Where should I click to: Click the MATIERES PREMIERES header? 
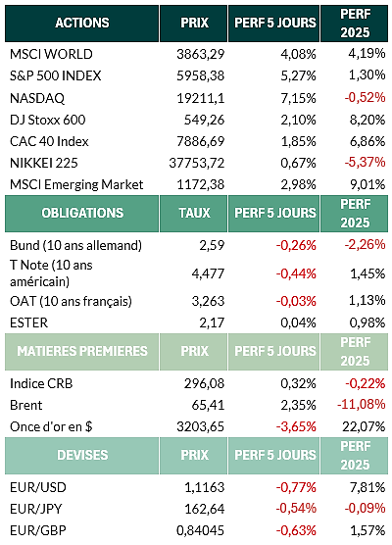82,351
